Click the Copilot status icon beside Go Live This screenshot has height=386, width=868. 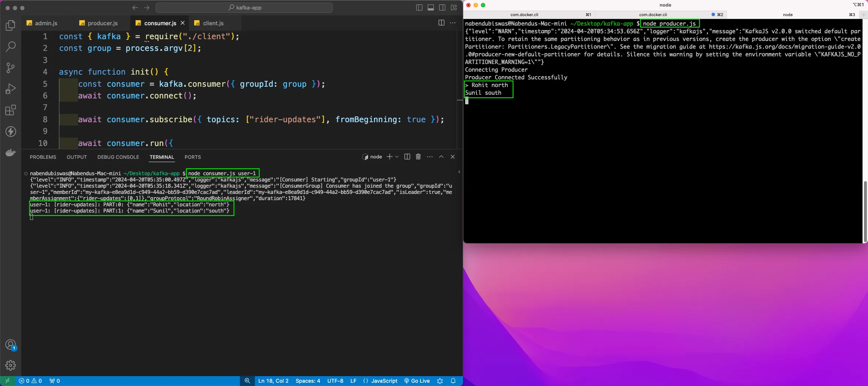[x=440, y=381]
